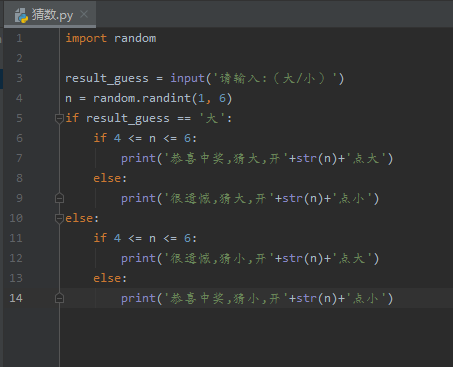This screenshot has width=453, height=367.
Task: Click the 'input' function call on line 3
Action: [187, 78]
